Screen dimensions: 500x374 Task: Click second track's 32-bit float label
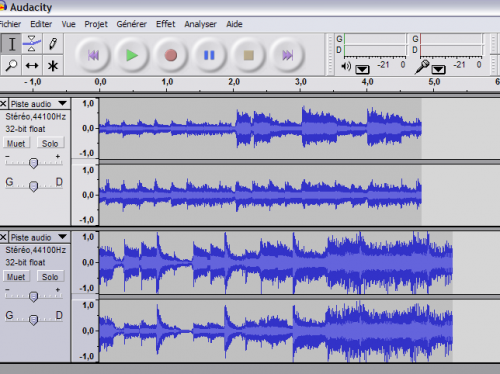pos(25,262)
